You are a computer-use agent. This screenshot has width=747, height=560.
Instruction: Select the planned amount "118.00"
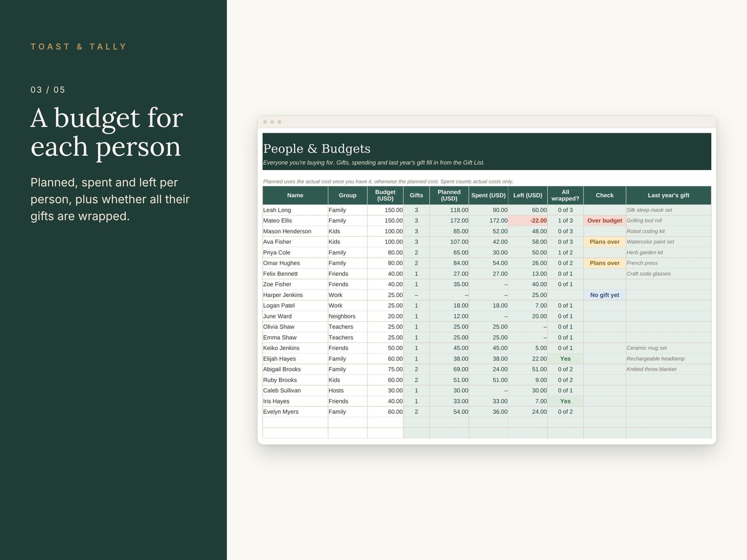[449, 210]
